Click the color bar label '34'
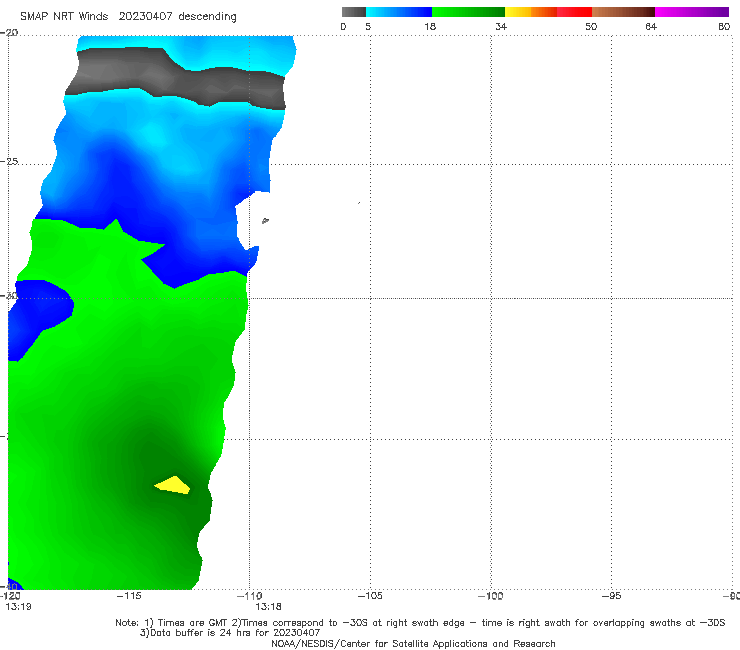Image resolution: width=740 pixels, height=650 pixels. (x=501, y=26)
